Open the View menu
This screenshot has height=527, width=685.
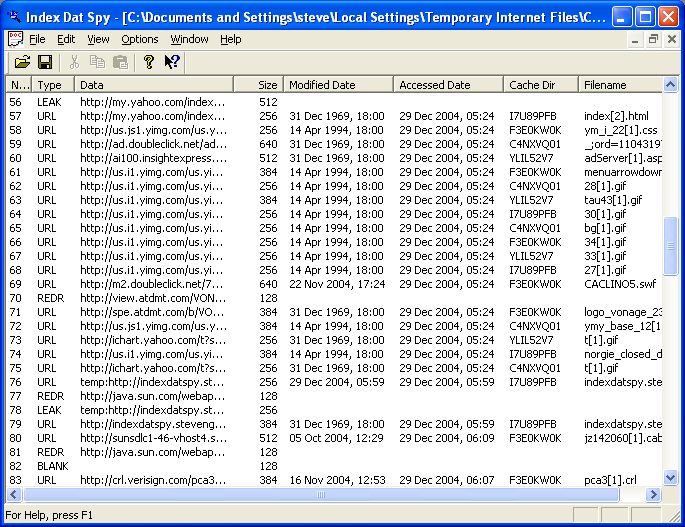(98, 39)
